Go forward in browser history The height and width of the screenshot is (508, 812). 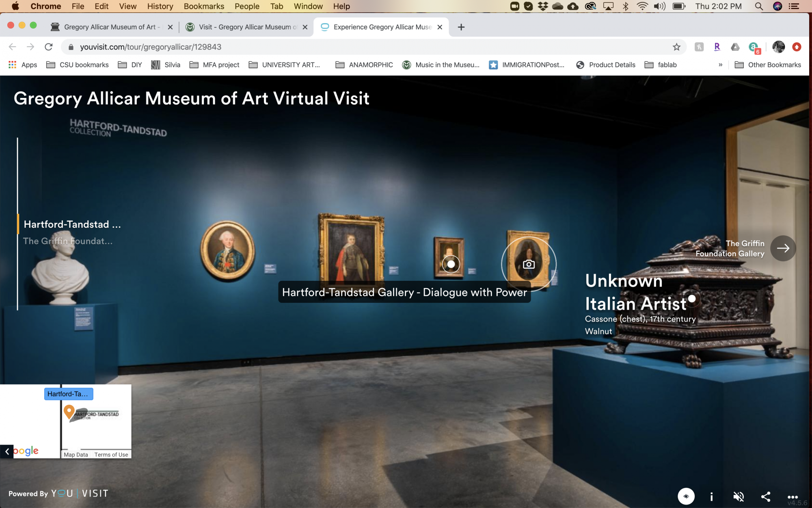[30, 47]
